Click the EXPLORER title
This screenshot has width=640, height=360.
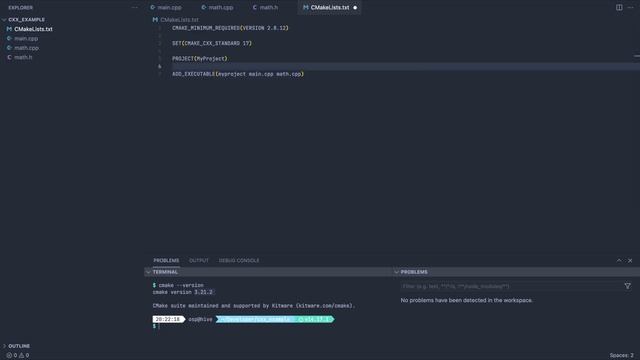(20, 7)
